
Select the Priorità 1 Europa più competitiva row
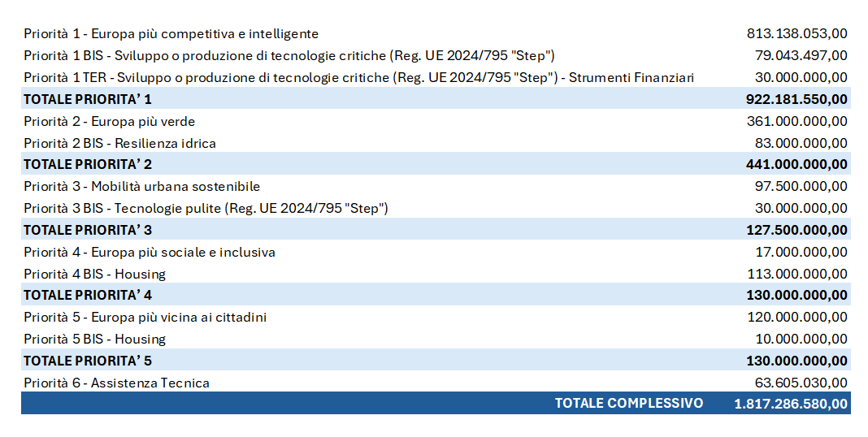coord(436,34)
